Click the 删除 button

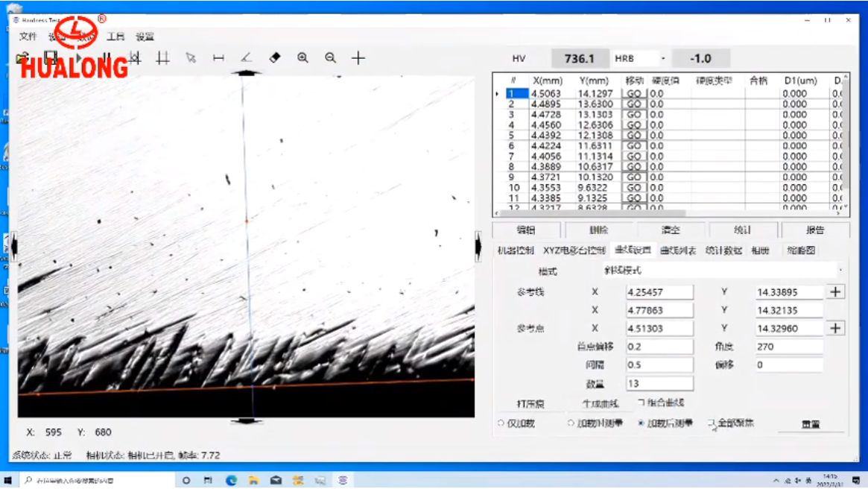(x=598, y=230)
